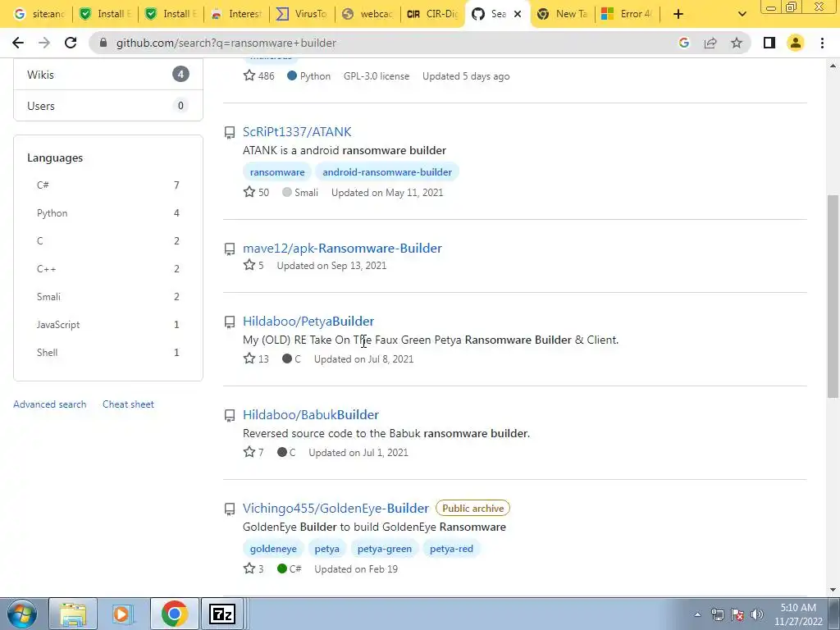Viewport: 840px width, 630px height.
Task: Select the android-ransomware-builder topic tag
Action: [x=387, y=172]
